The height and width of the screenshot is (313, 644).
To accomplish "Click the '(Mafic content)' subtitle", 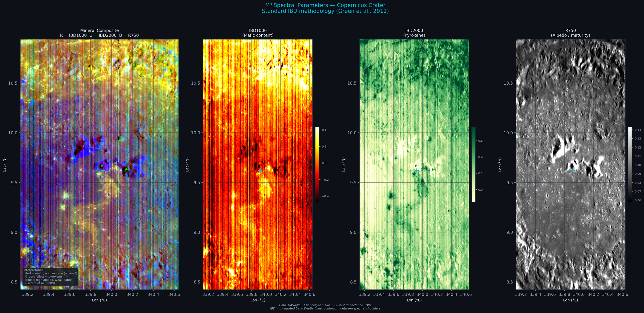I will pos(258,35).
